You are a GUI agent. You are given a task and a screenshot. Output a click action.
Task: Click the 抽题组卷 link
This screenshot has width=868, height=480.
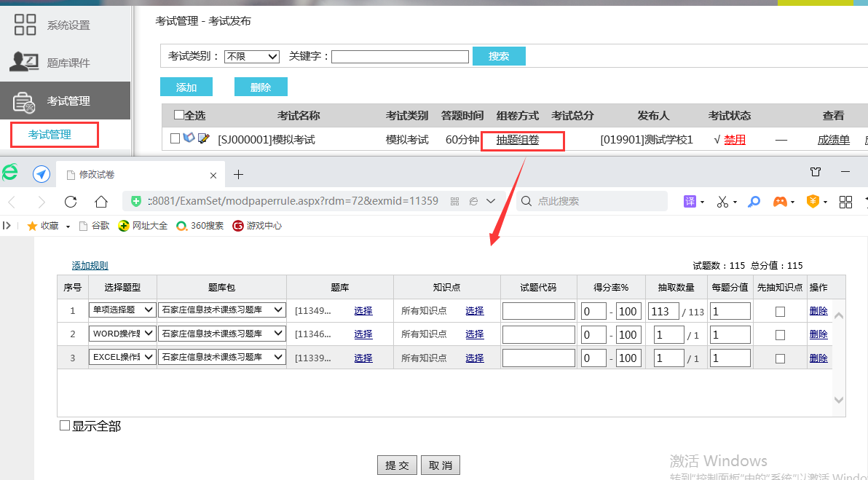pyautogui.click(x=518, y=140)
